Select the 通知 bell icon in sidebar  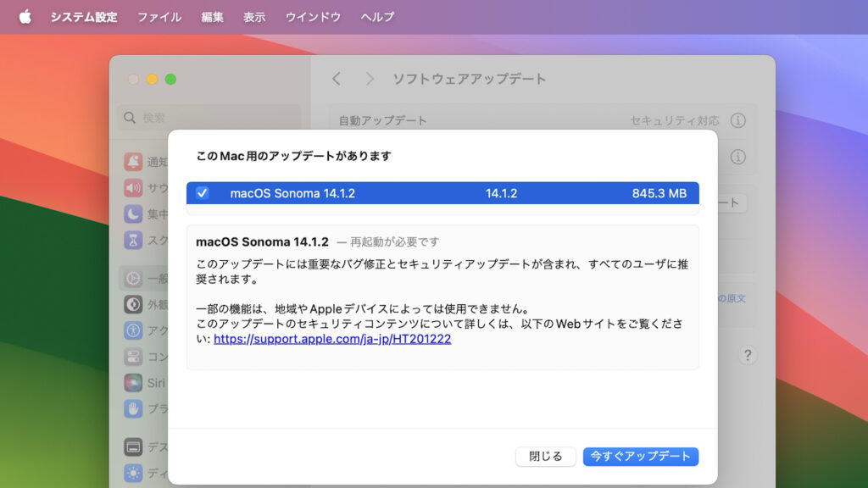[133, 162]
